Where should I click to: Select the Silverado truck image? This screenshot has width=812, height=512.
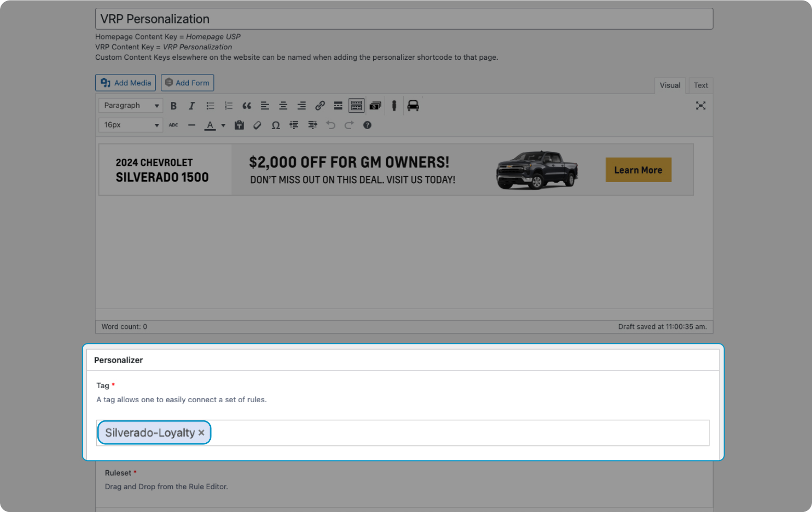pos(537,170)
